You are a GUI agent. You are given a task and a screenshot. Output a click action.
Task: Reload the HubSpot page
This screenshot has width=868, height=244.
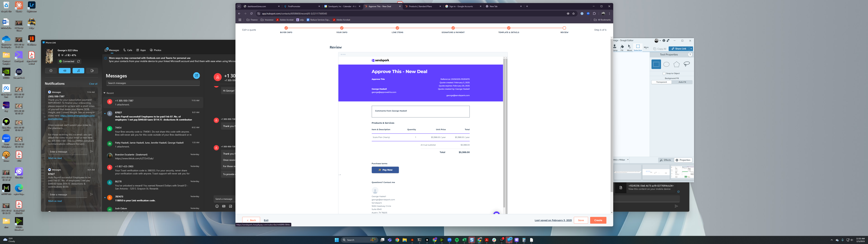tap(251, 14)
